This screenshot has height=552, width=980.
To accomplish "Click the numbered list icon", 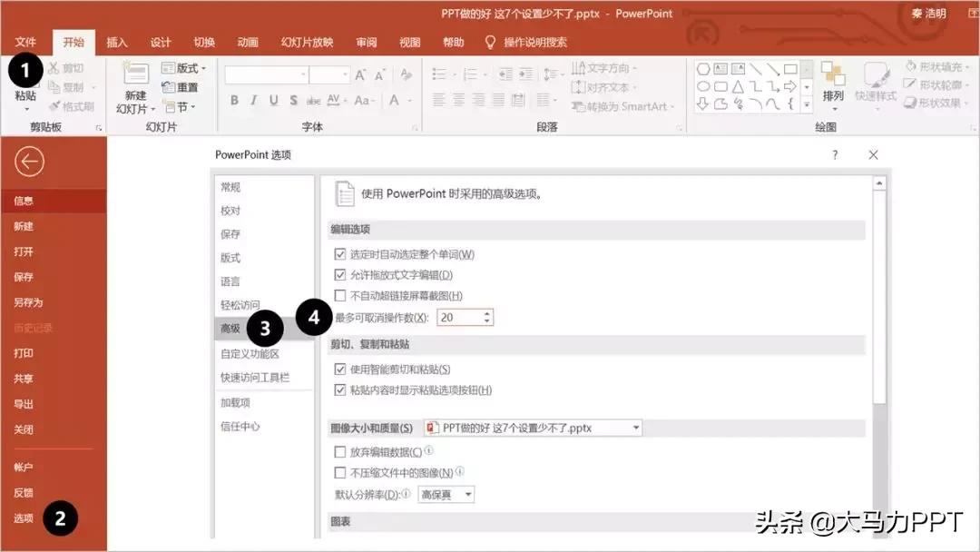I will click(471, 74).
